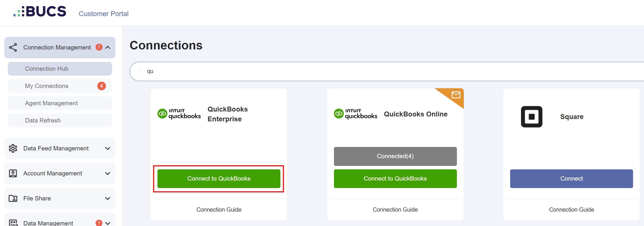Viewport: 644px width, 226px height.
Task: Click the Data Management icon
Action: [13, 223]
